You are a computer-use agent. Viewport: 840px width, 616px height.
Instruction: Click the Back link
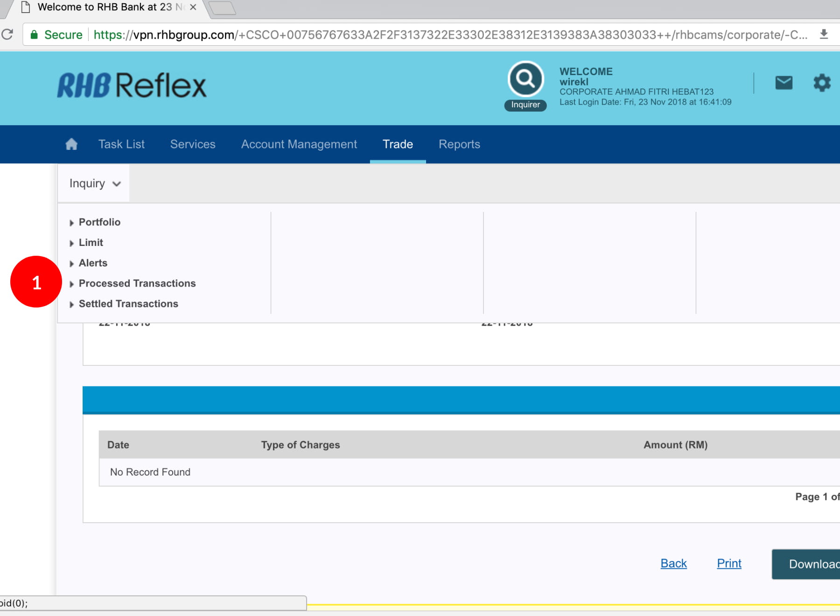tap(673, 563)
